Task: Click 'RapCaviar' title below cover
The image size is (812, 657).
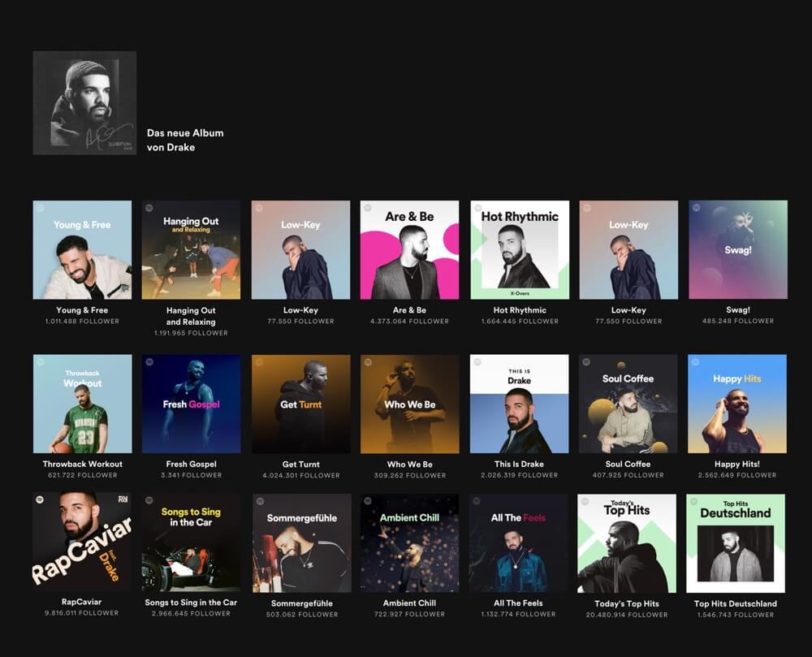Action: click(x=82, y=602)
